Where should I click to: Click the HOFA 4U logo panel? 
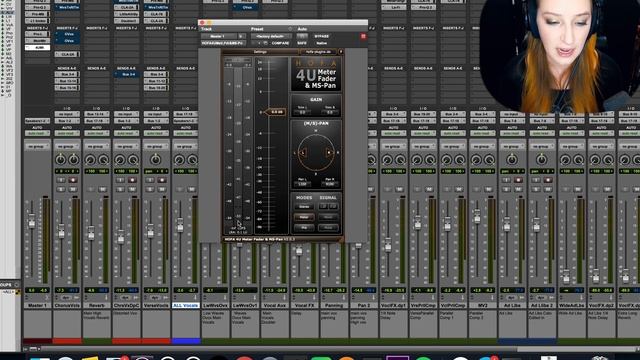tap(316, 75)
